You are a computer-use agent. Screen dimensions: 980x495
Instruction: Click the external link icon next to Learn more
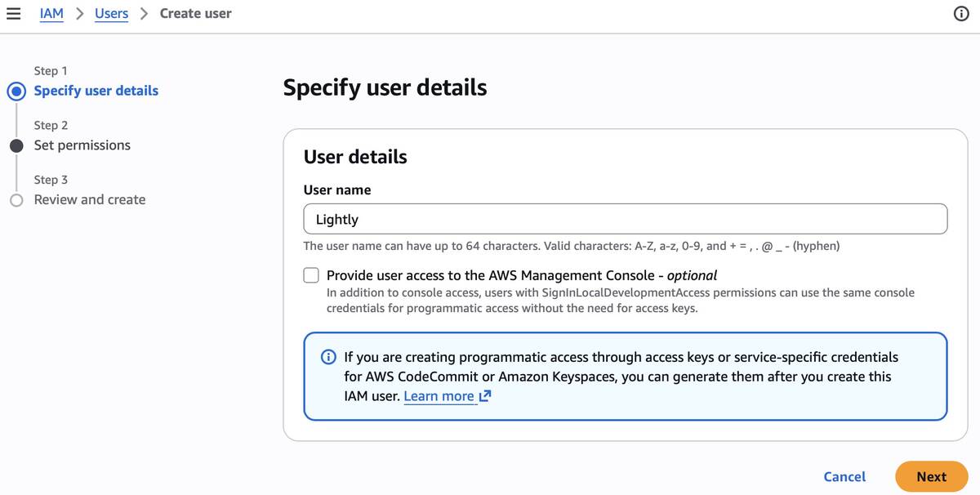pos(484,395)
